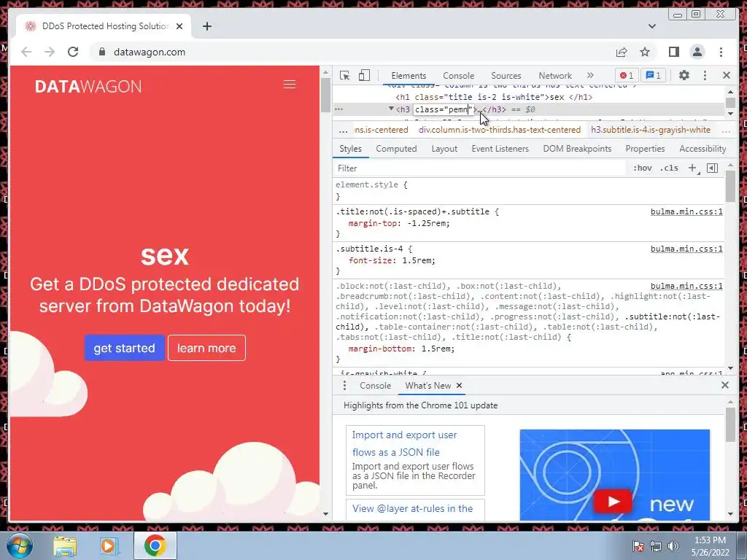Image resolution: width=747 pixels, height=560 pixels.
Task: Select the Layout tab
Action: click(x=444, y=149)
